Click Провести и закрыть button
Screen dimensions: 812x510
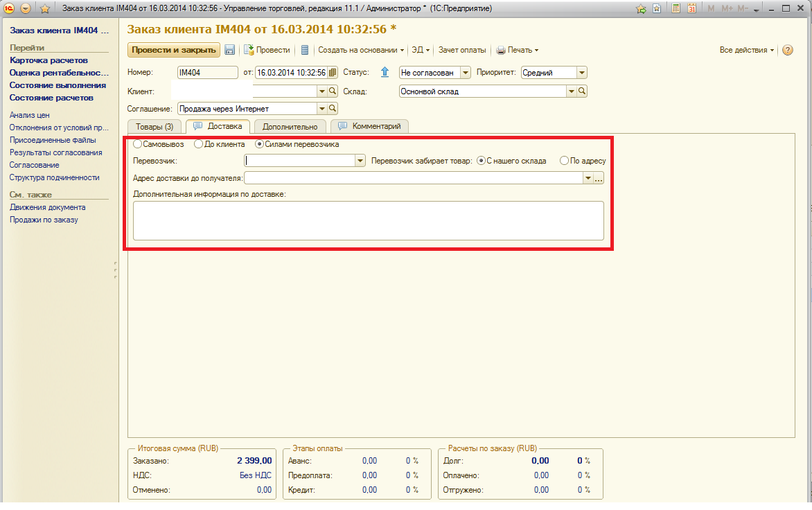tap(173, 50)
